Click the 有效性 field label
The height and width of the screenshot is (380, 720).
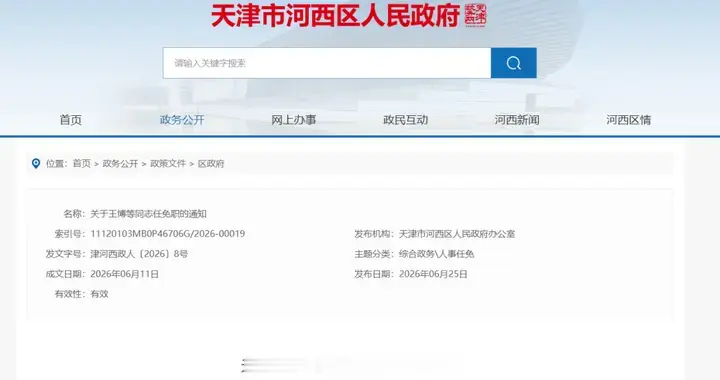coord(70,294)
